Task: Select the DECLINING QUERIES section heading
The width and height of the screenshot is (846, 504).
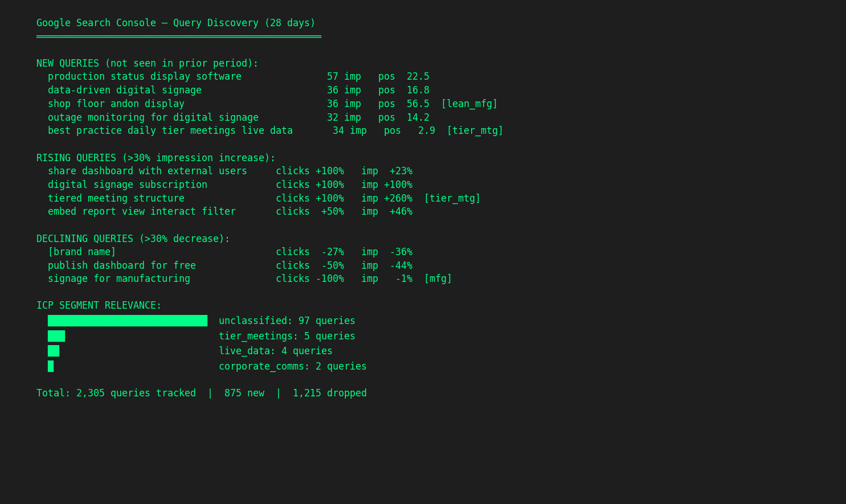Action: coord(133,239)
